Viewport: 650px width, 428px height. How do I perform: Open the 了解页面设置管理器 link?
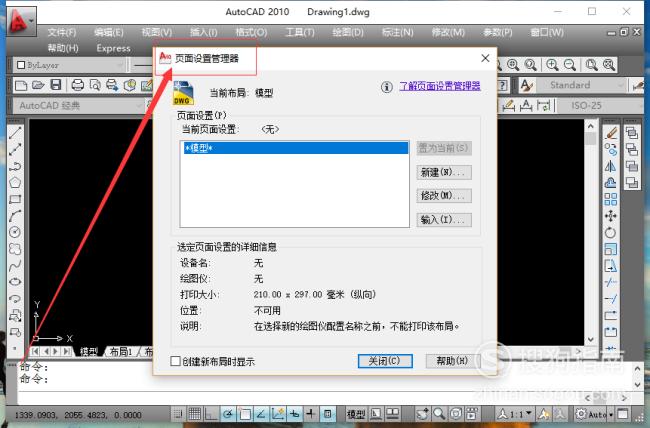pyautogui.click(x=440, y=86)
